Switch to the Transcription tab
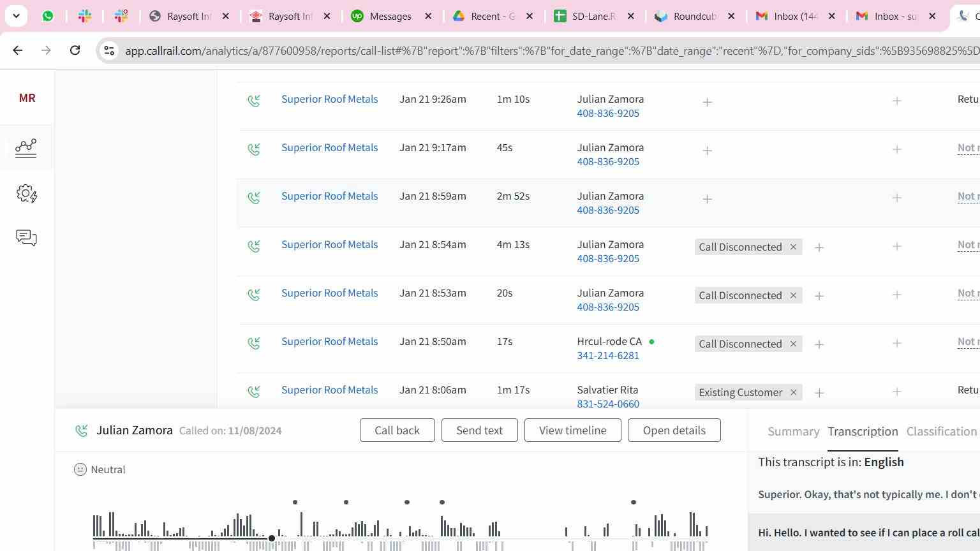The width and height of the screenshot is (980, 551). [x=863, y=432]
